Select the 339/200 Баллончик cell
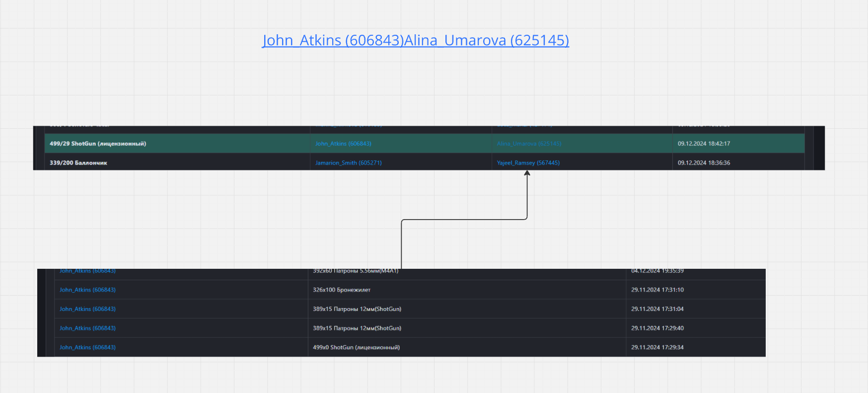868x393 pixels. tap(78, 163)
